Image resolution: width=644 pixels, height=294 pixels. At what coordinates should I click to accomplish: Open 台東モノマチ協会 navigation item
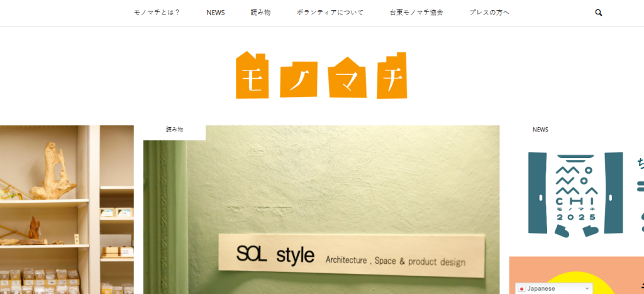tap(416, 13)
